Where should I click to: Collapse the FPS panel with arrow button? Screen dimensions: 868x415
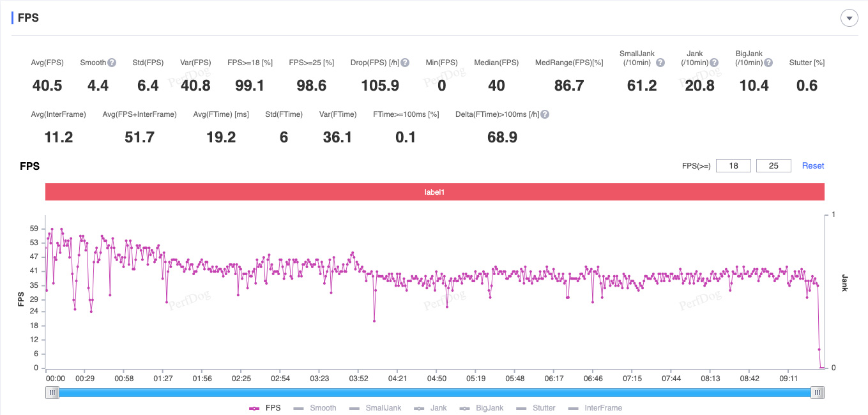[x=849, y=19]
